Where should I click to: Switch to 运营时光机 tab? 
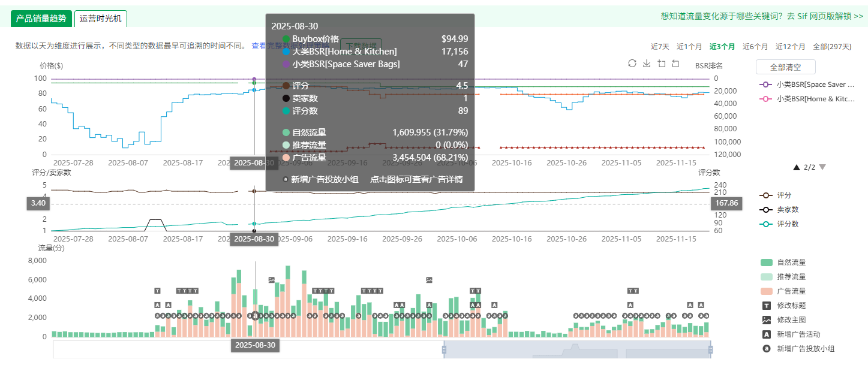[x=101, y=19]
